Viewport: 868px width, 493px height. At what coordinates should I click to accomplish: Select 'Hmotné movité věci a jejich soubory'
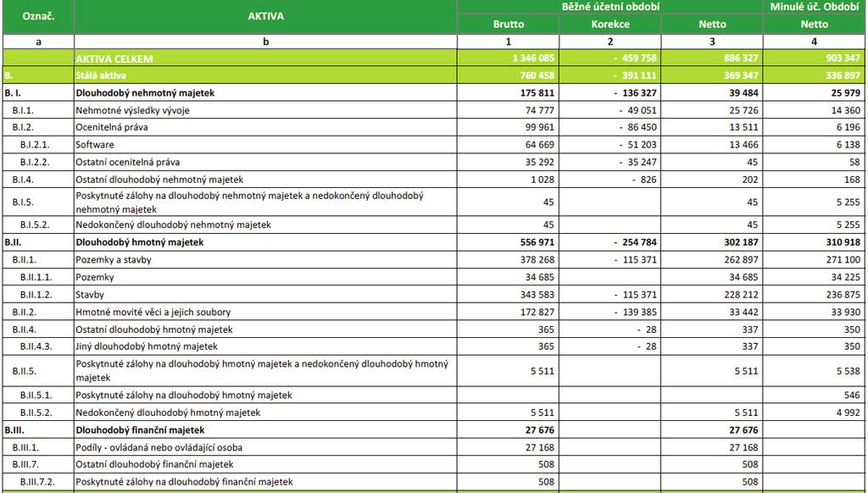(x=153, y=312)
